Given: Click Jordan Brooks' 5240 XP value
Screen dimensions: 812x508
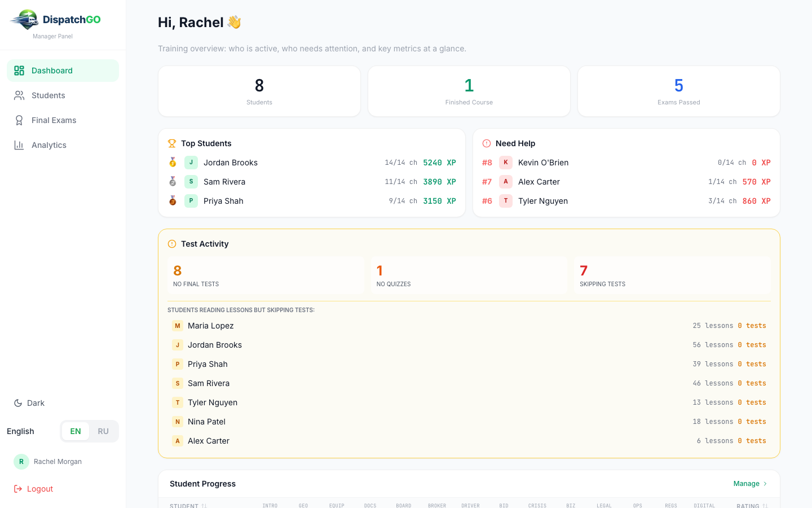Looking at the screenshot, I should [439, 163].
